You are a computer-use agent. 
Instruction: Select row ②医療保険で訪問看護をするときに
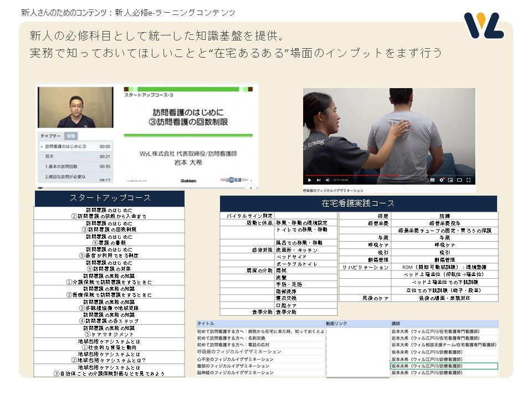tap(109, 292)
